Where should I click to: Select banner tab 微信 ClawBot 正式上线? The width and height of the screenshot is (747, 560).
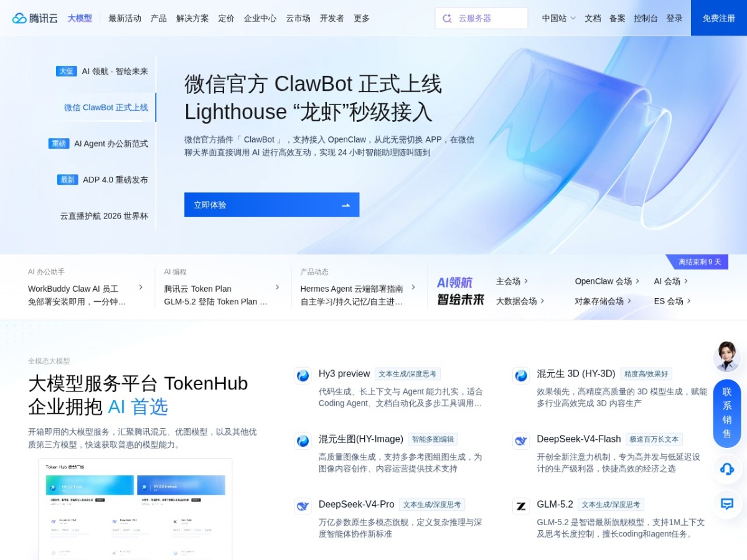click(x=106, y=107)
